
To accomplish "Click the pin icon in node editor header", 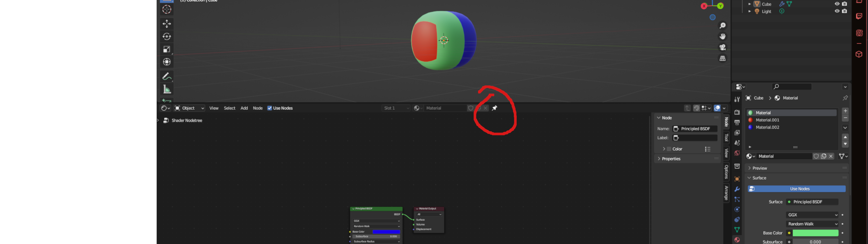I will pos(495,108).
